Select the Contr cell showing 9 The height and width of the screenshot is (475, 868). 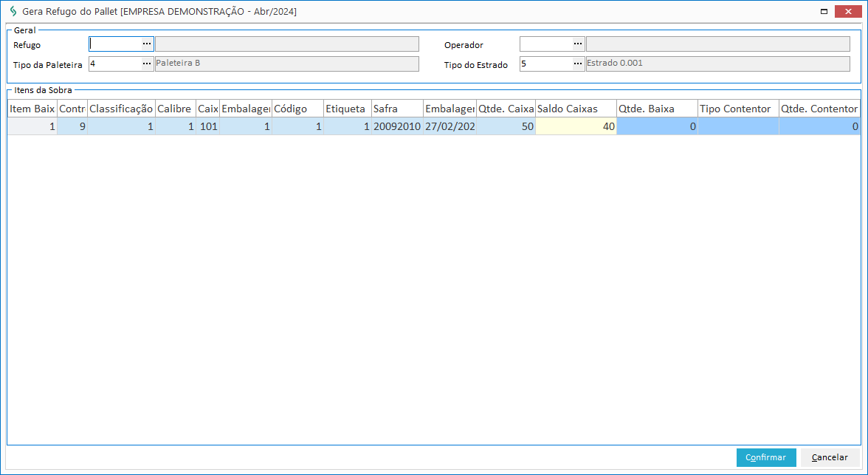click(x=72, y=126)
